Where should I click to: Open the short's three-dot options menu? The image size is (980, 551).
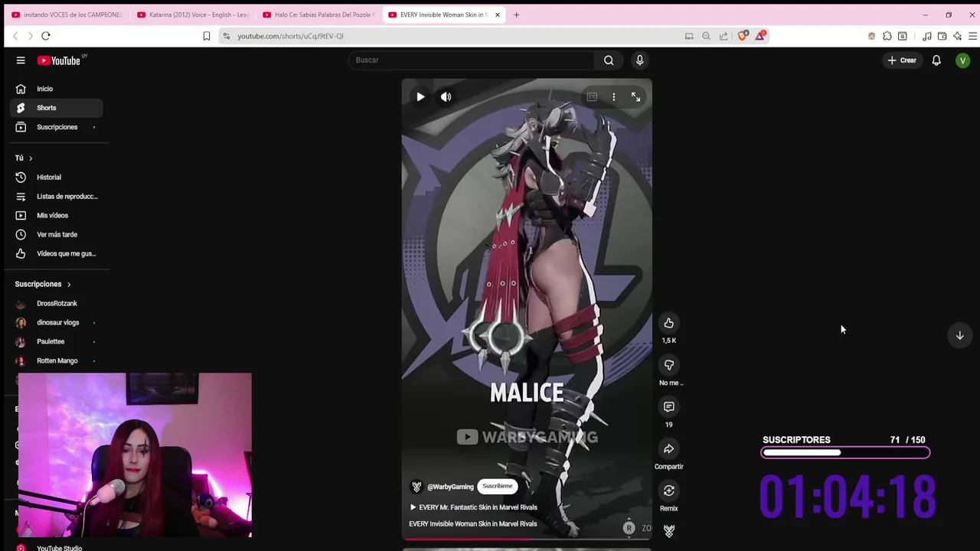point(613,97)
